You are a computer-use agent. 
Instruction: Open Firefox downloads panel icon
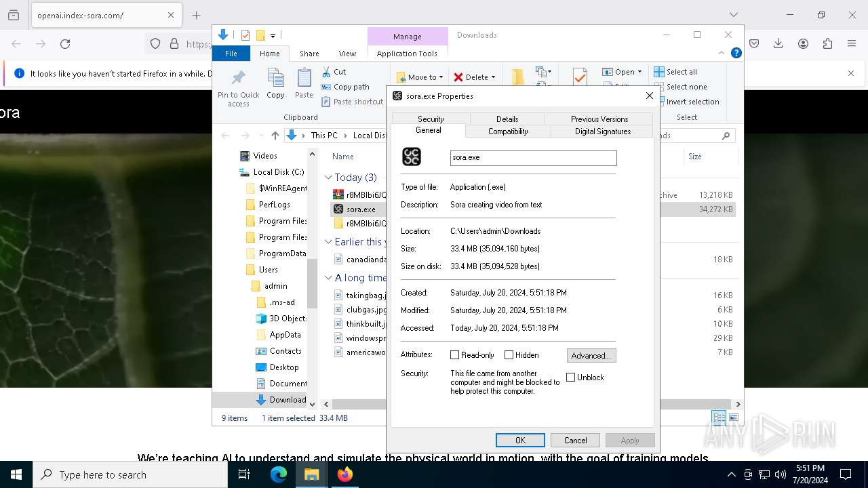pos(778,44)
